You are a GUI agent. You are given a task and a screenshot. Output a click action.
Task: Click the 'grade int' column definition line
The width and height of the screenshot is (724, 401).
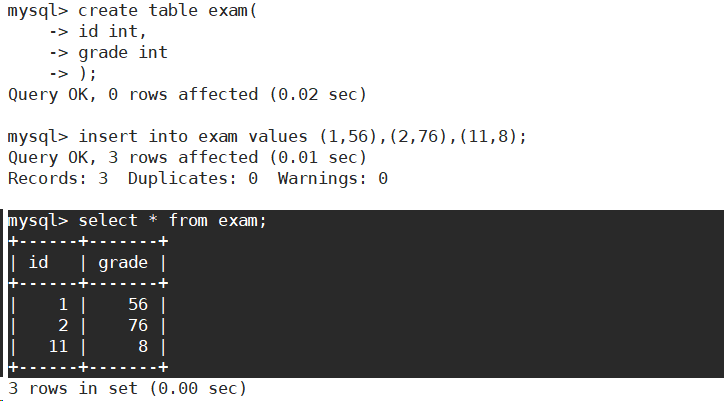pyautogui.click(x=123, y=53)
